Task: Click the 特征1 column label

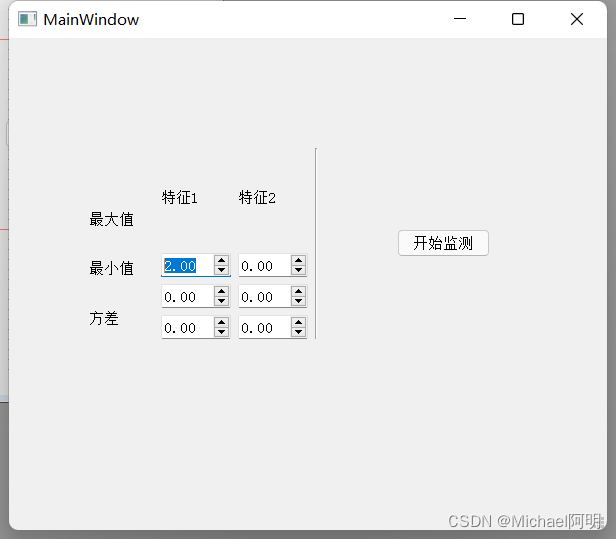Action: pyautogui.click(x=180, y=197)
